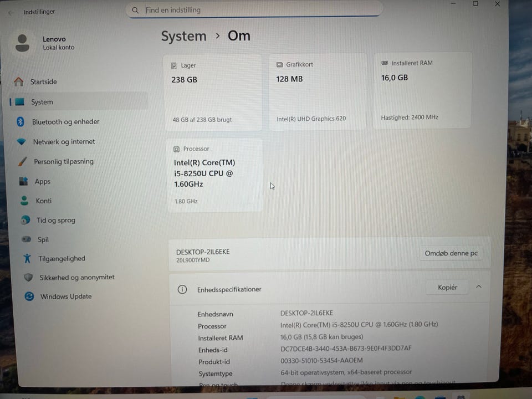Click the Lager storage icon
This screenshot has height=399, width=532.
(173, 65)
